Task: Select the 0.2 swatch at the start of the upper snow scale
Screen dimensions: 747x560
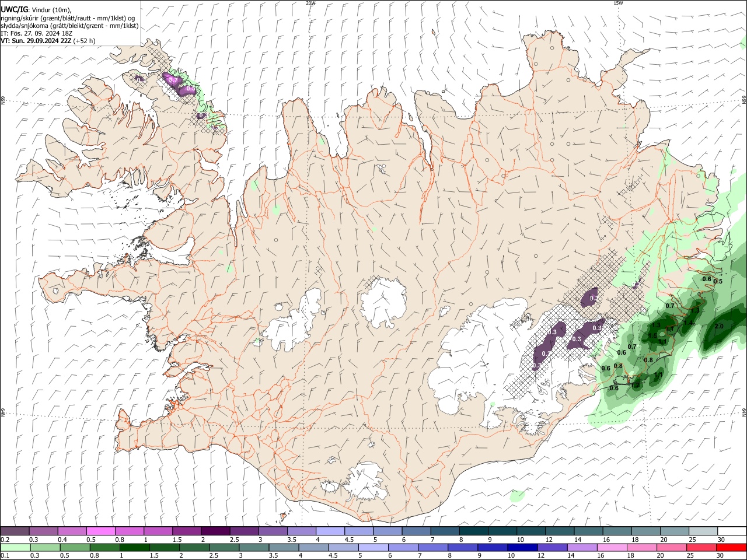Action: click(15, 531)
